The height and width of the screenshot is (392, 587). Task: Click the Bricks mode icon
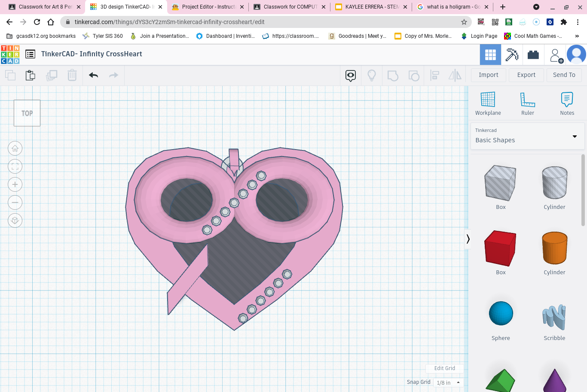pos(533,55)
